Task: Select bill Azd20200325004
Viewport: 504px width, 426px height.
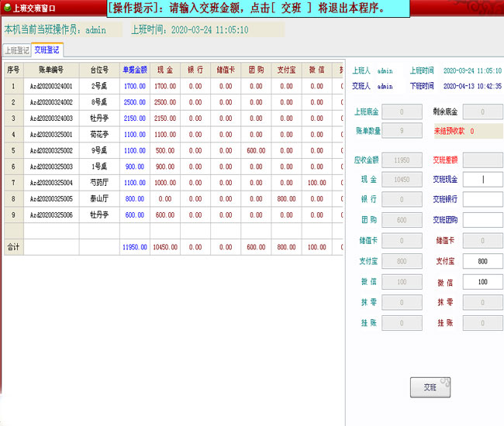Action: (51, 183)
